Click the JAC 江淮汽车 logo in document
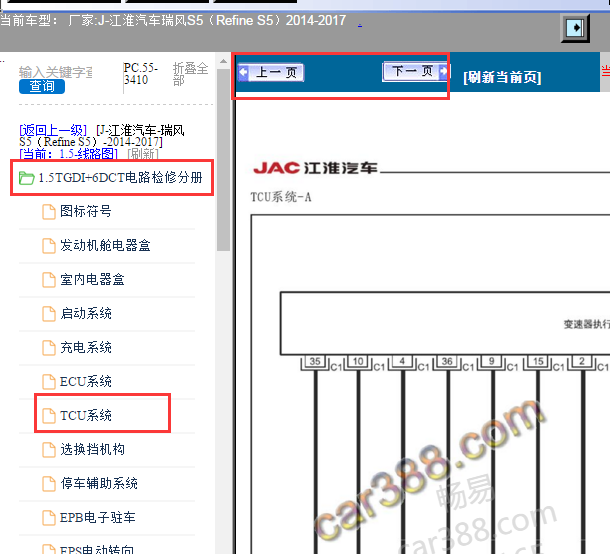Screen dimensions: 610x554 click(x=316, y=168)
